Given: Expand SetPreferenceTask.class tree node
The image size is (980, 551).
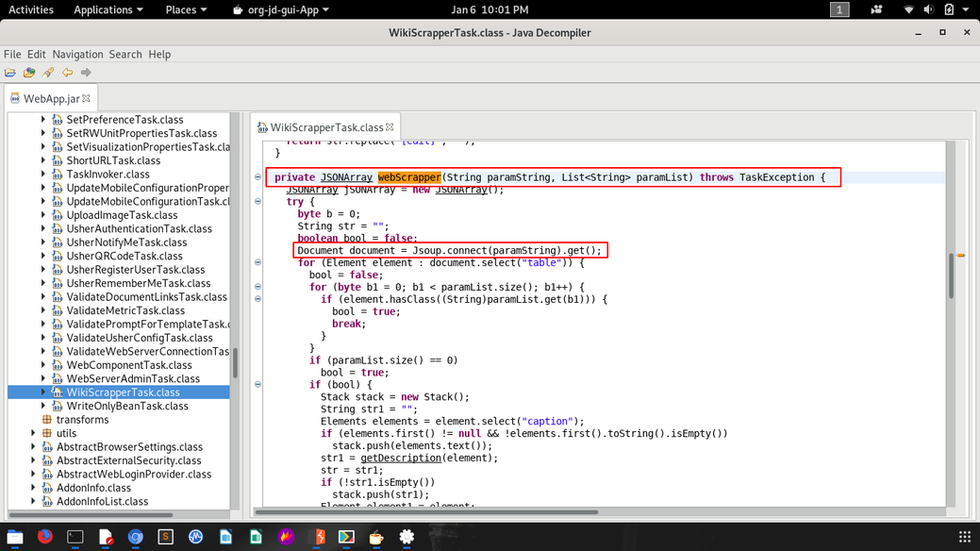Looking at the screenshot, I should (43, 119).
